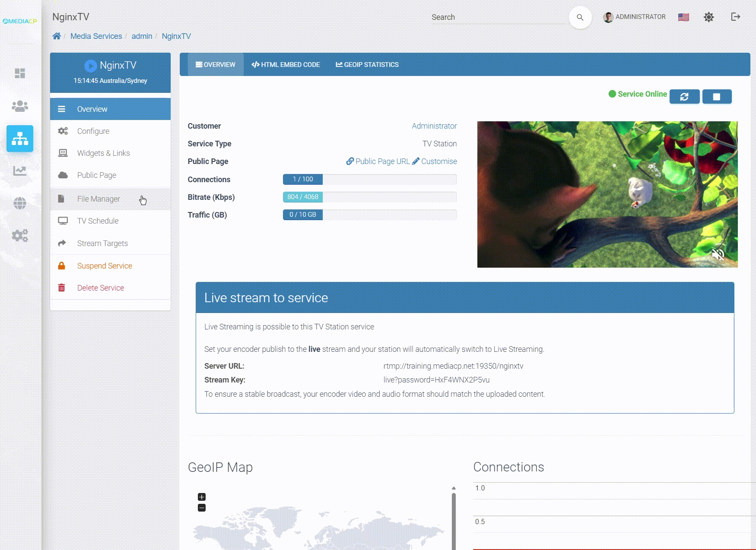
Task: Click the Media Services breadcrumb
Action: [96, 36]
